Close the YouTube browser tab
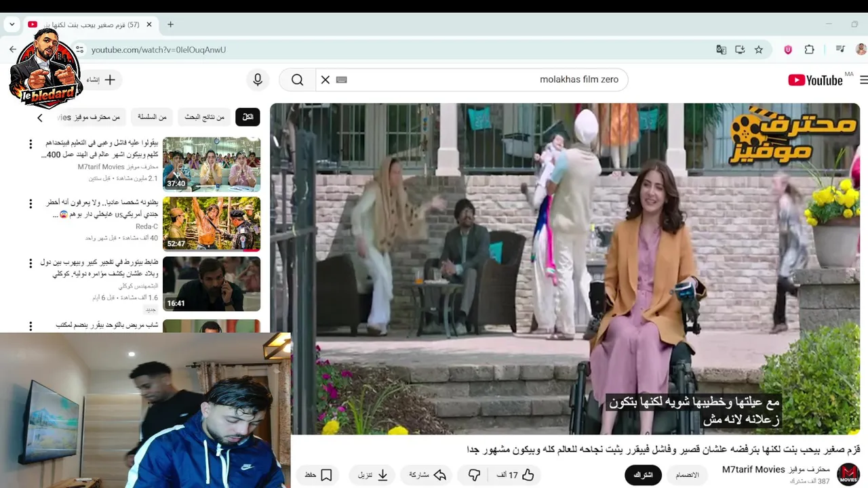Screen dimensions: 868x488 click(x=149, y=24)
